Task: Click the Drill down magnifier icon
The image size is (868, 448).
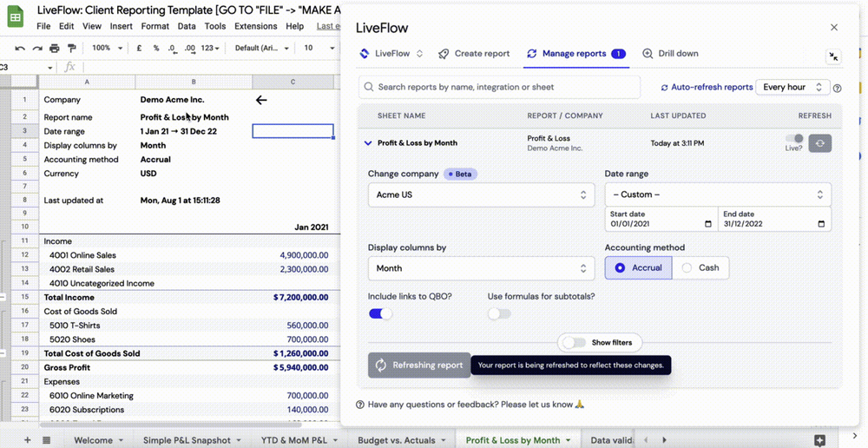Action: 648,54
